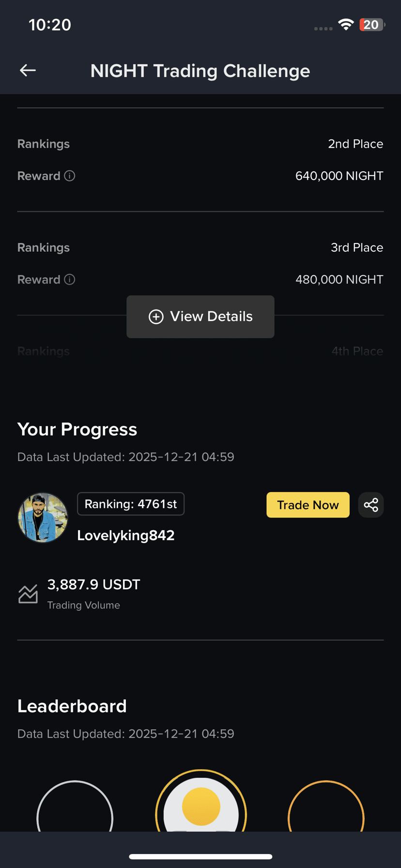Tap the Wi-Fi status icon

click(346, 25)
